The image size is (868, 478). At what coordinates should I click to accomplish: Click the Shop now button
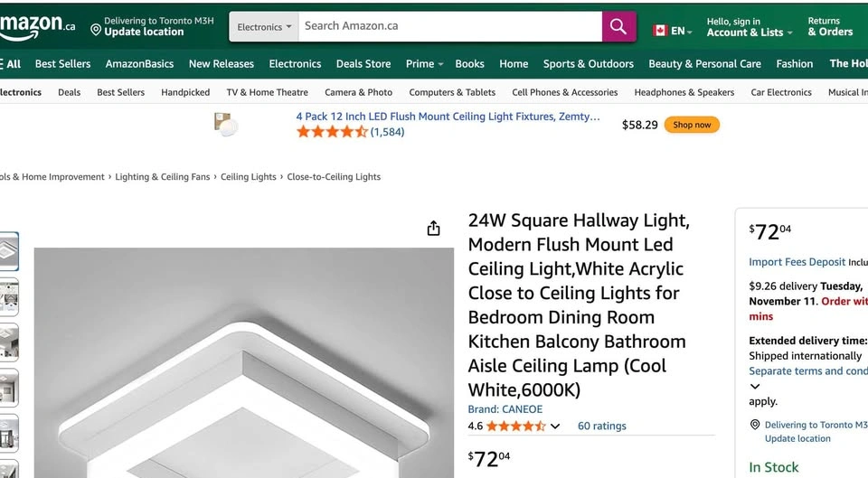pyautogui.click(x=692, y=125)
